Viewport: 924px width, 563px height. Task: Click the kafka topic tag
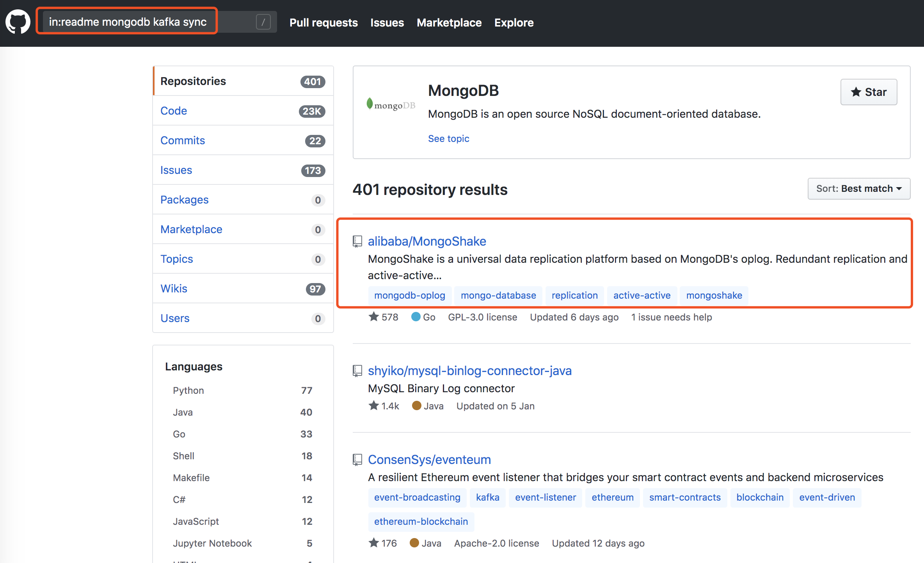coord(488,497)
